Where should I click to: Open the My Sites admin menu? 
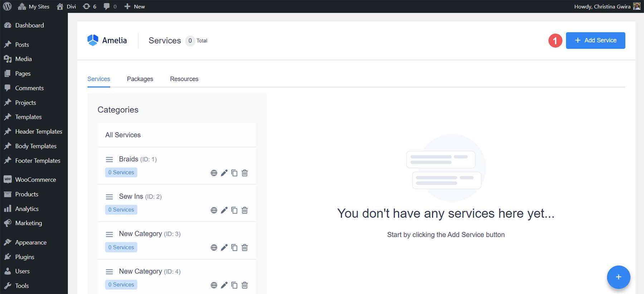(x=34, y=6)
